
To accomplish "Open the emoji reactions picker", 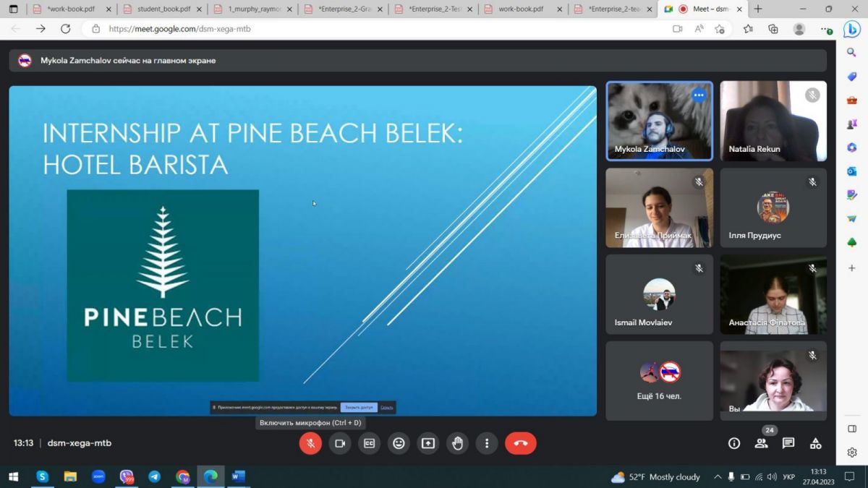I will pyautogui.click(x=399, y=443).
